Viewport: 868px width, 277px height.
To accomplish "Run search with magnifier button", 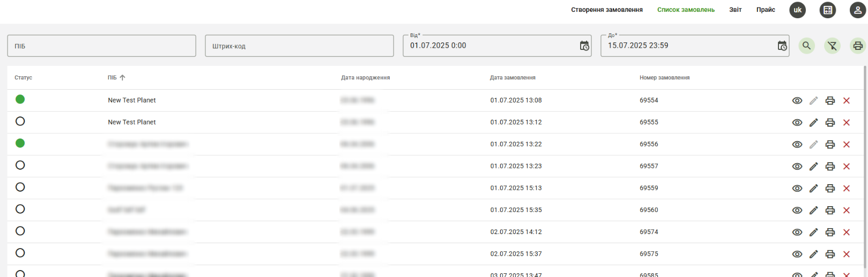I will (806, 46).
